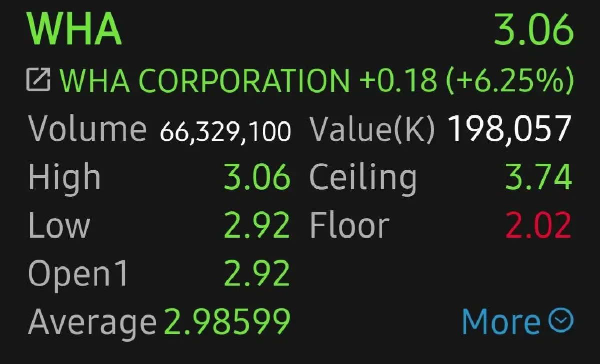
Task: Select the WHA ticker symbol
Action: click(x=73, y=29)
